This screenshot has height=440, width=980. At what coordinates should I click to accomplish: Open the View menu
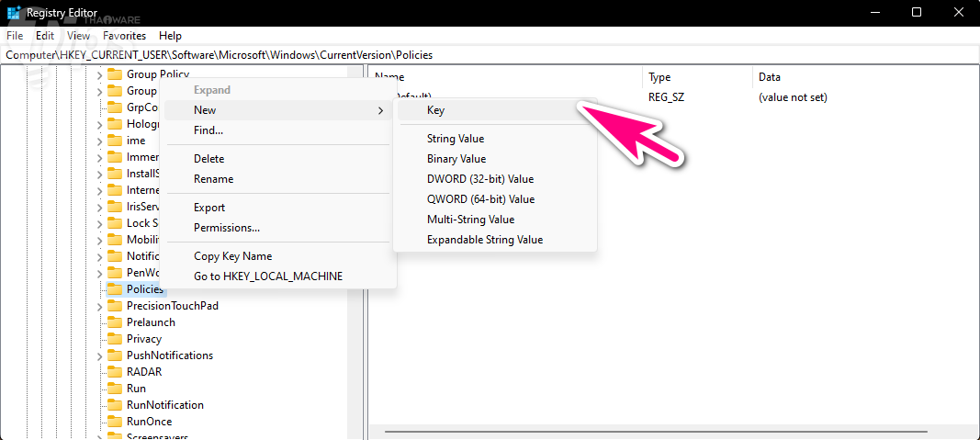click(x=79, y=36)
